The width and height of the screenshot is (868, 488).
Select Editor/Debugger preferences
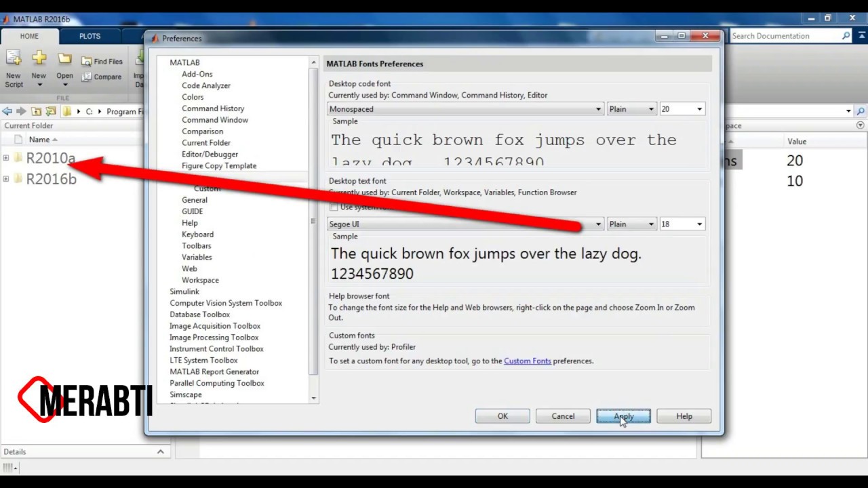210,155
